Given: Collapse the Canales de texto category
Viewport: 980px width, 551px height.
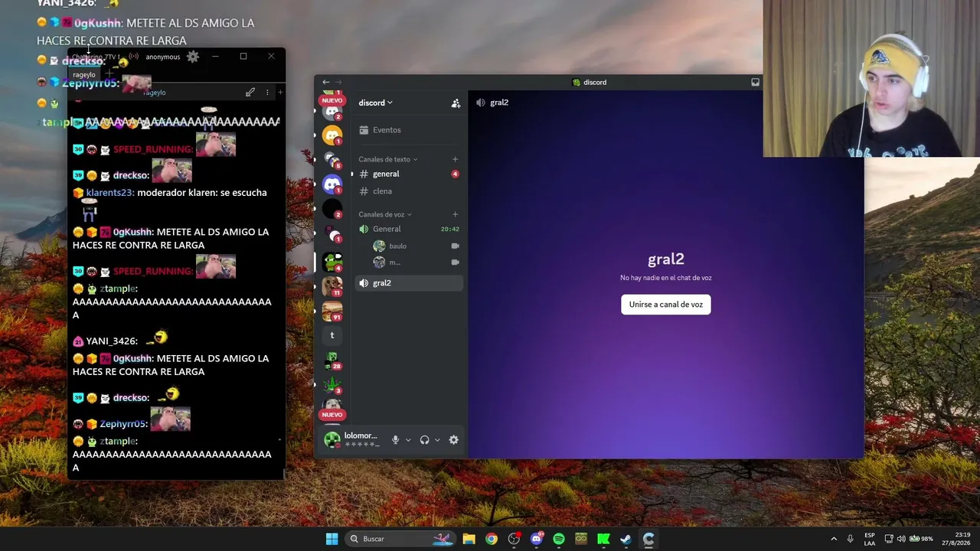Looking at the screenshot, I should [x=388, y=159].
